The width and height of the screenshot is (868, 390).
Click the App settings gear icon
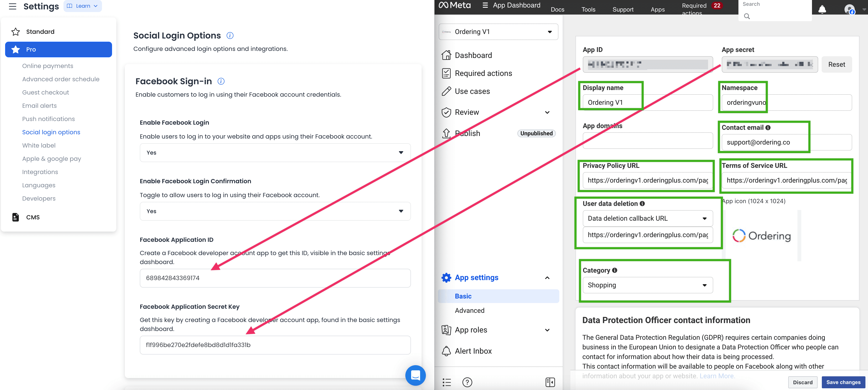[446, 278]
